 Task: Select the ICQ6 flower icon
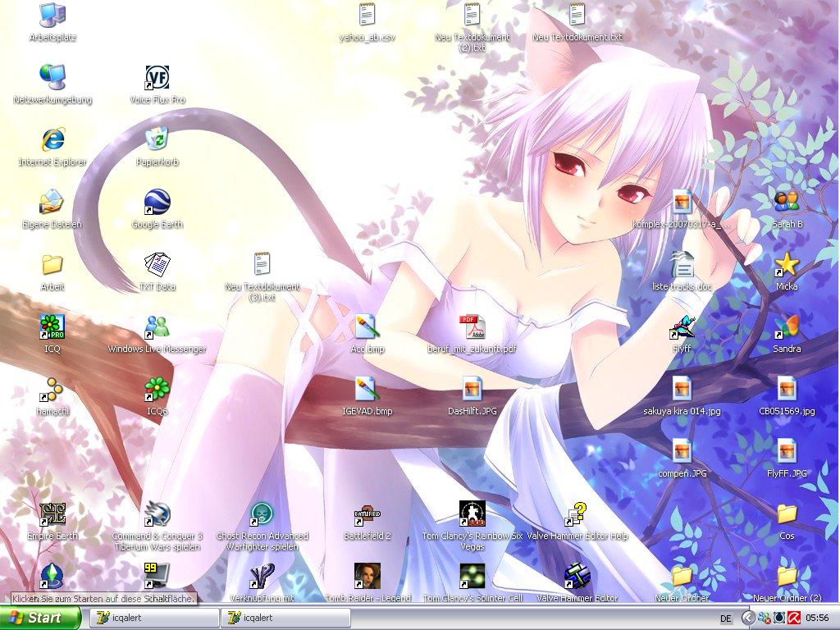click(x=157, y=389)
